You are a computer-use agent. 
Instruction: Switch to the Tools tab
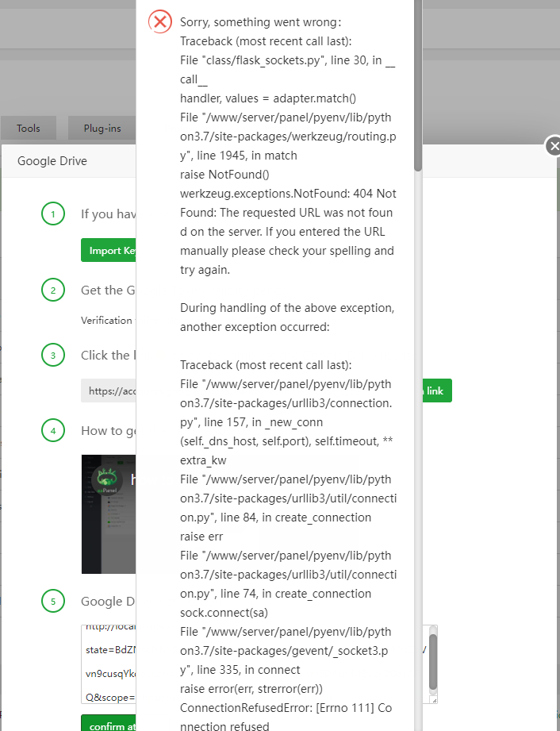pos(29,128)
